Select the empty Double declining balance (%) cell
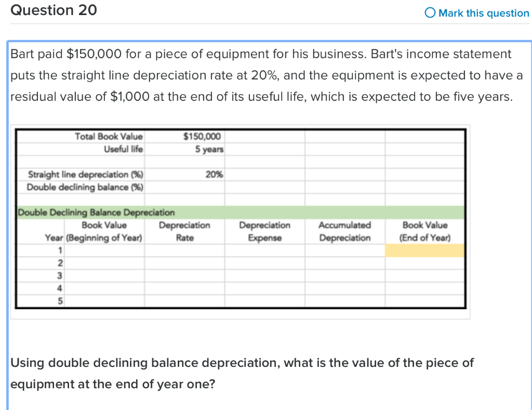This screenshot has height=410, width=532. [x=185, y=187]
